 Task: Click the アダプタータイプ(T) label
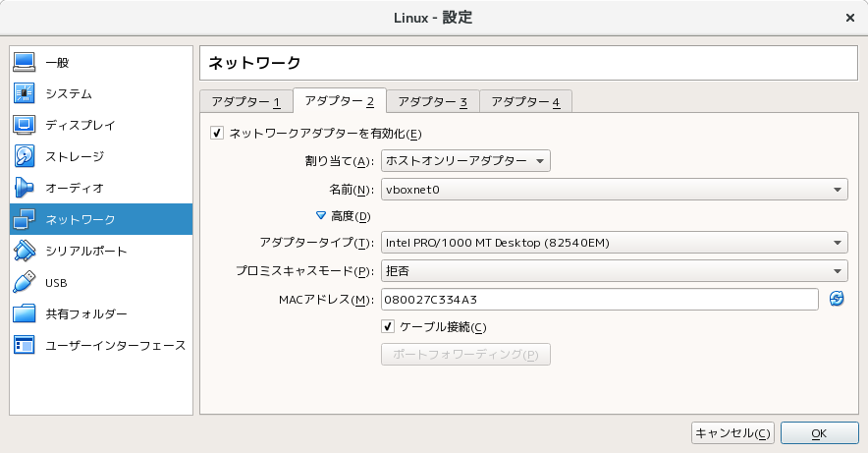[317, 243]
